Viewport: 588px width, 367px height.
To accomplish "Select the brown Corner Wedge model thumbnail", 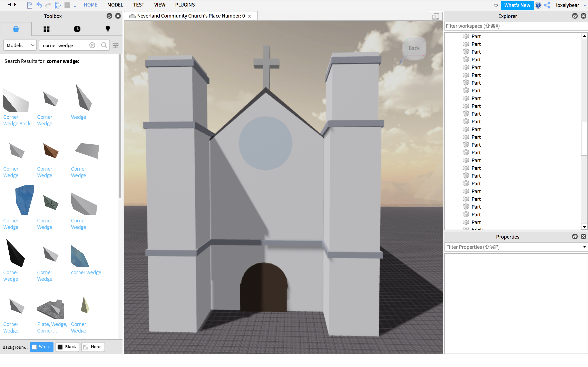I will [x=51, y=151].
